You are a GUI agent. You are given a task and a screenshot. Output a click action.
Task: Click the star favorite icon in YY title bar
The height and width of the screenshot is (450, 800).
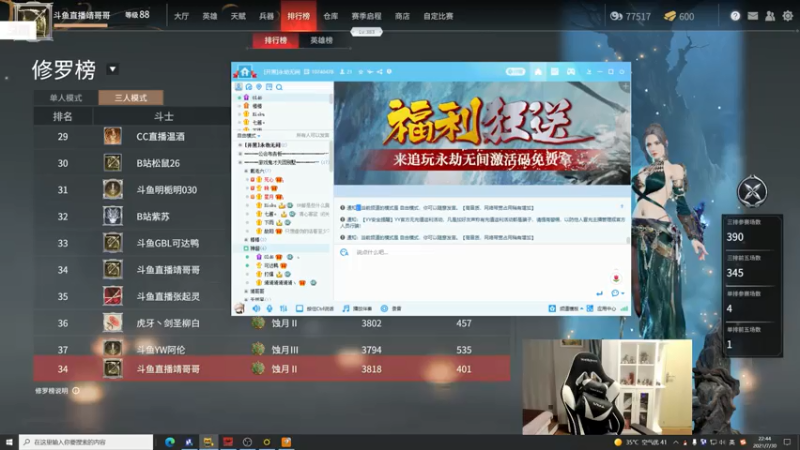pos(361,72)
